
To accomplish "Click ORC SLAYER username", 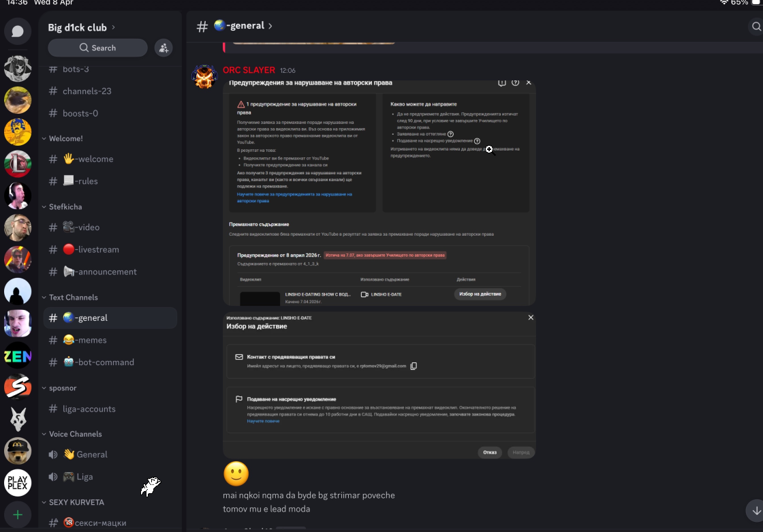I will click(249, 70).
